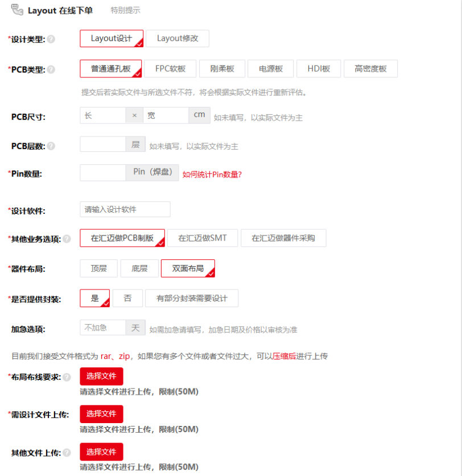Open the 如何统计Pin数量? link
Image resolution: width=462 pixels, height=476 pixels.
click(212, 175)
